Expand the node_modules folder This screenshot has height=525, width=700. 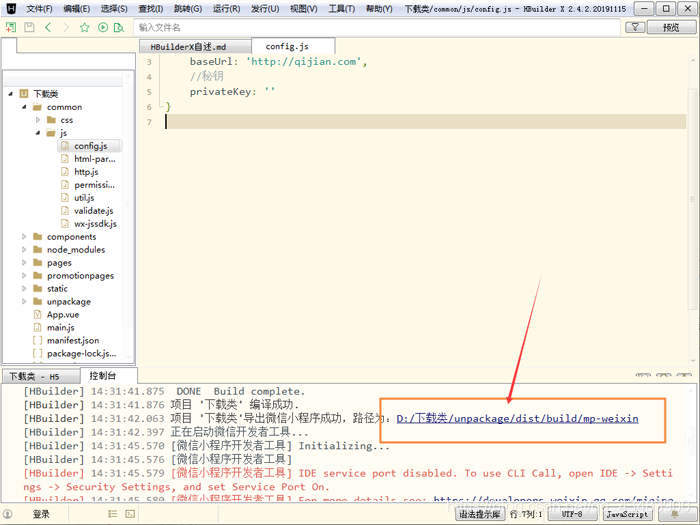coord(24,250)
